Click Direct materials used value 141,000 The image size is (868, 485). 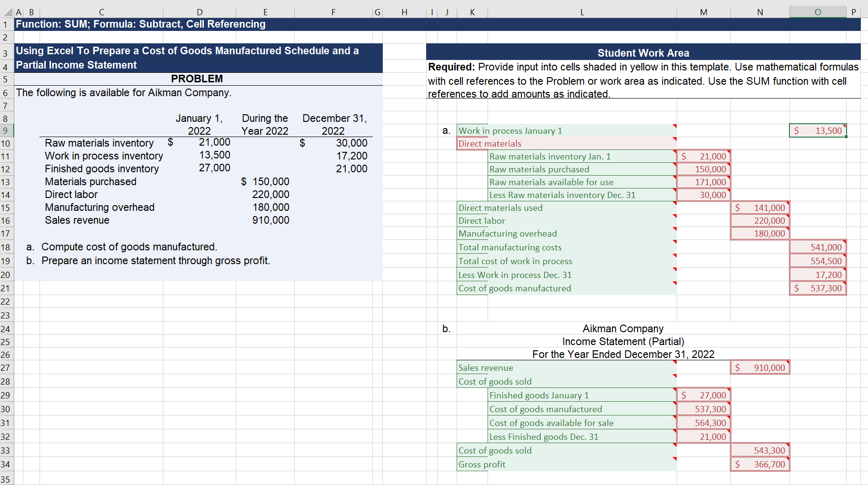click(760, 208)
